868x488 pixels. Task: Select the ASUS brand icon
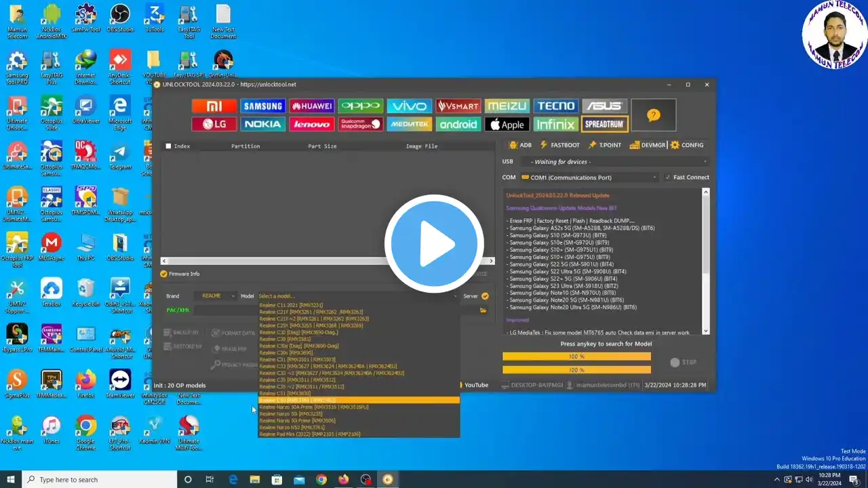605,106
